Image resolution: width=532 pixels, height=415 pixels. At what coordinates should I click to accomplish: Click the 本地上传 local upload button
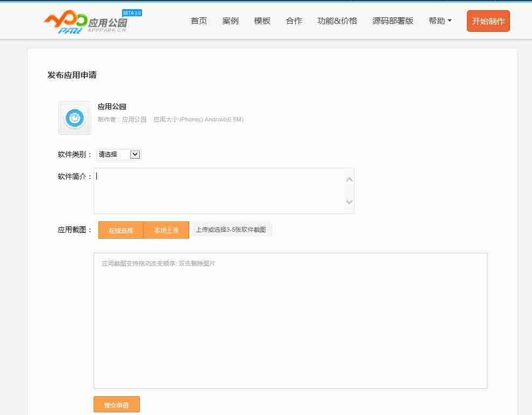coord(166,230)
